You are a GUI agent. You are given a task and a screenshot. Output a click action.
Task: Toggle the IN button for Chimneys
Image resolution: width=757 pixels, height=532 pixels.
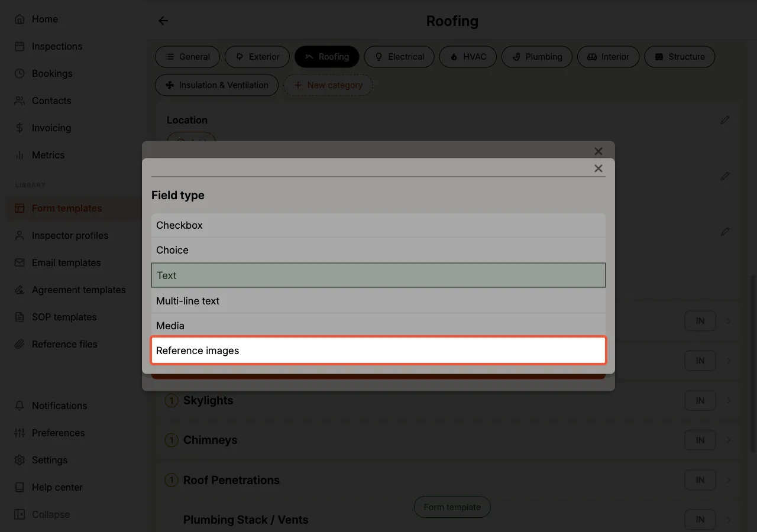tap(700, 440)
